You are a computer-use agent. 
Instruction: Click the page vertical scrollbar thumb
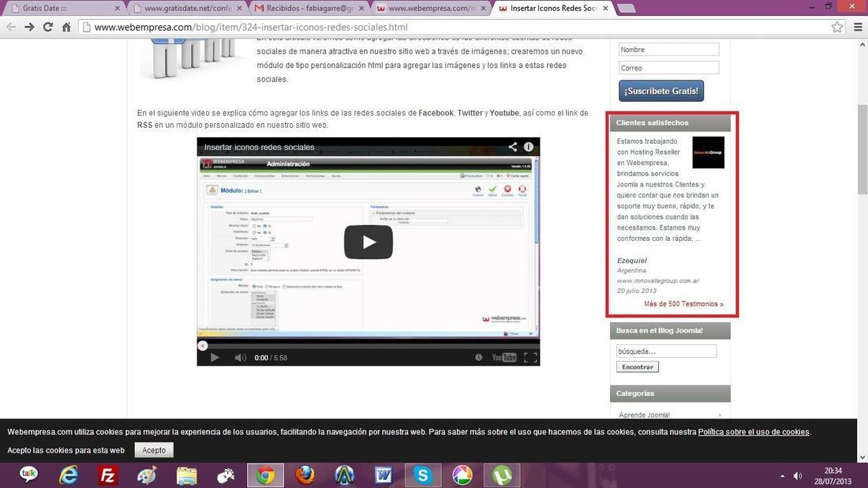[862, 149]
